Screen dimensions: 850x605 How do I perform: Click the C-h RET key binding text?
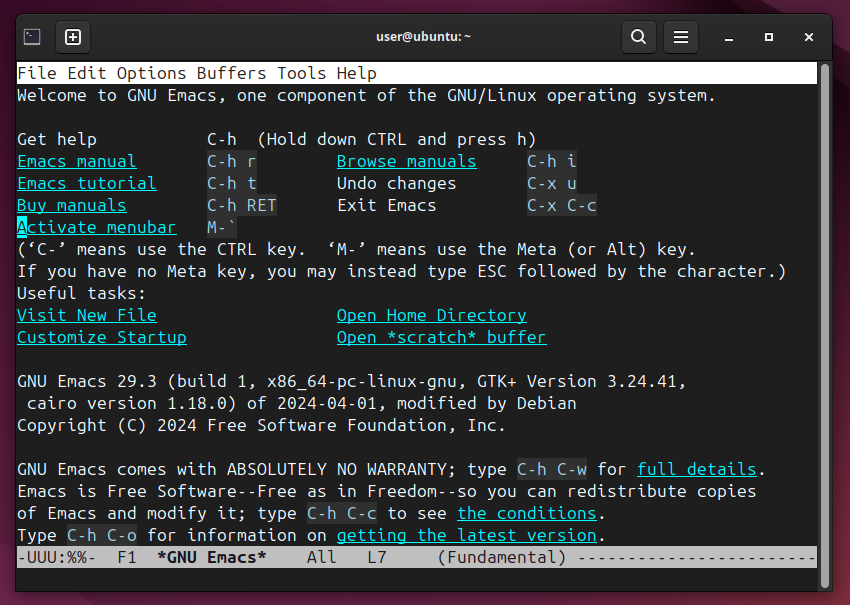pos(242,205)
